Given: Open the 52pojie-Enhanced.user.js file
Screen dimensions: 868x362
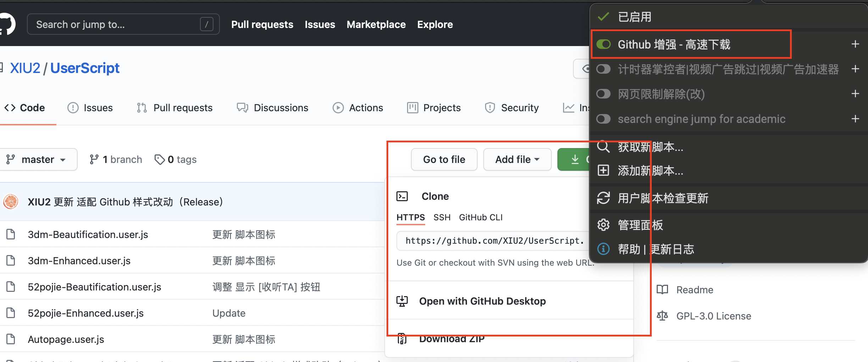Looking at the screenshot, I should coord(85,313).
